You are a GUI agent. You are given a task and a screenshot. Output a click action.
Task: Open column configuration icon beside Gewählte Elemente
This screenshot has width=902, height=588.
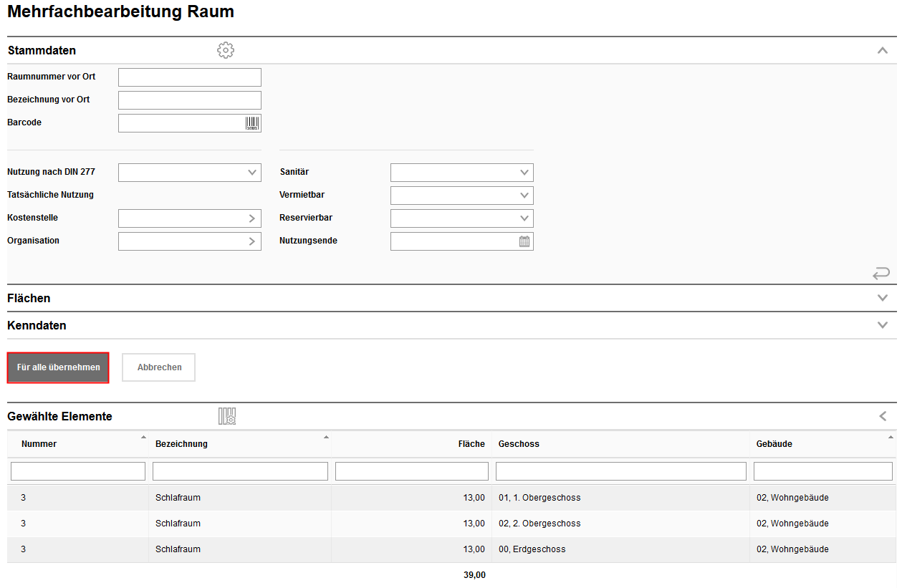227,416
